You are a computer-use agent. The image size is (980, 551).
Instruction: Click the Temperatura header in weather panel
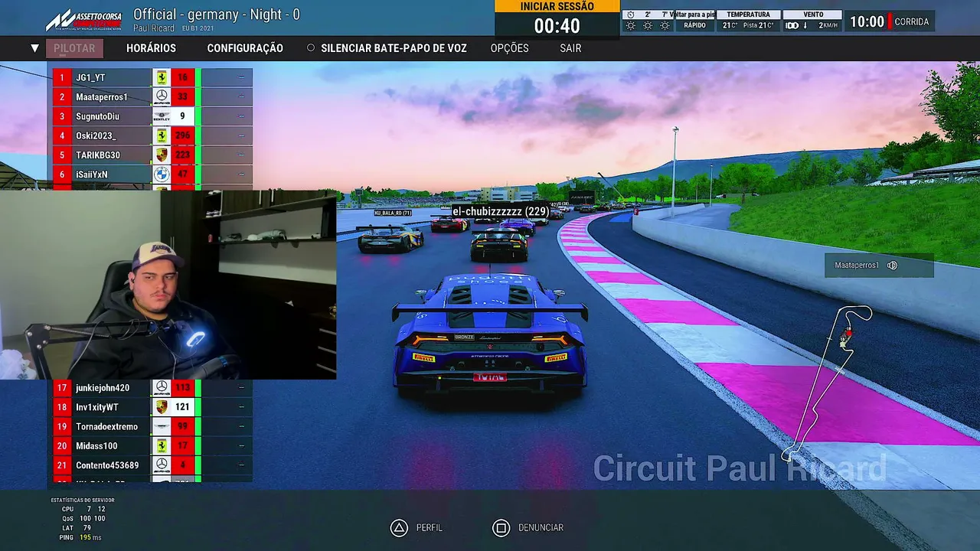tap(748, 15)
